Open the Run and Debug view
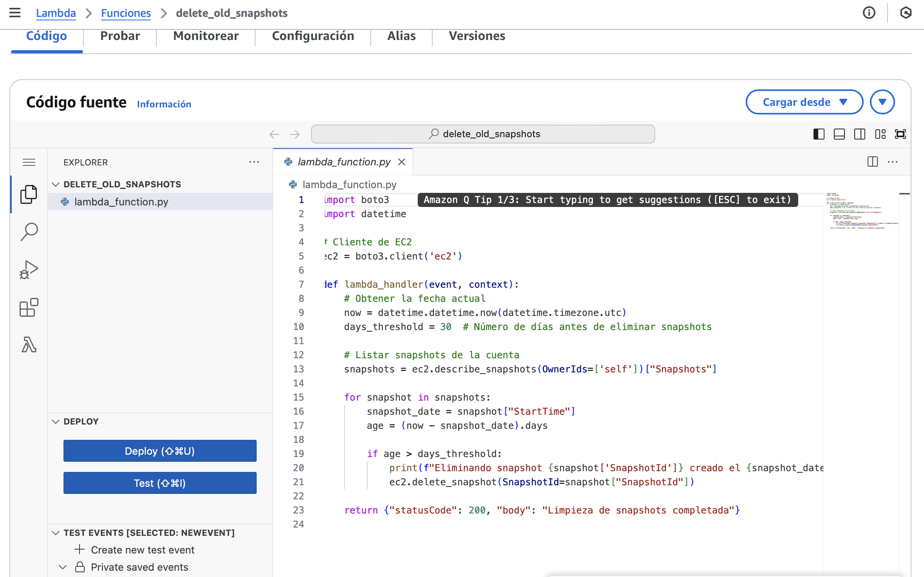 pos(29,270)
